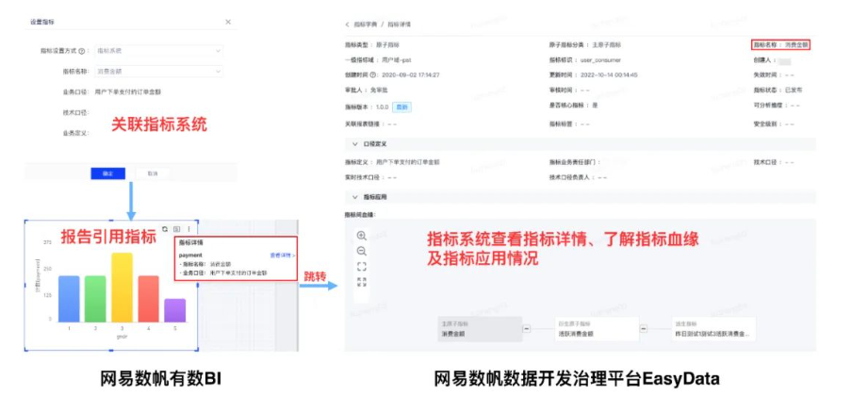Select the 主原子指标 消费金额 lineage node
The width and height of the screenshot is (868, 413).
(480, 329)
